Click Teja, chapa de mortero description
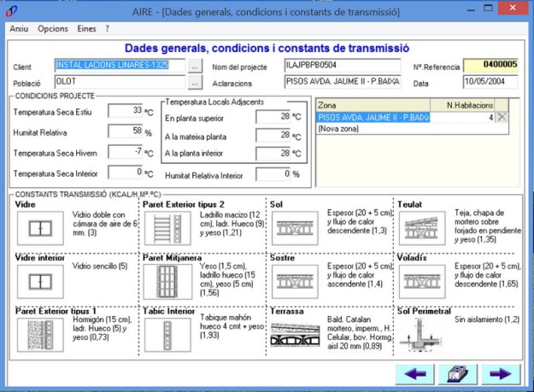The image size is (534, 392). point(488,226)
